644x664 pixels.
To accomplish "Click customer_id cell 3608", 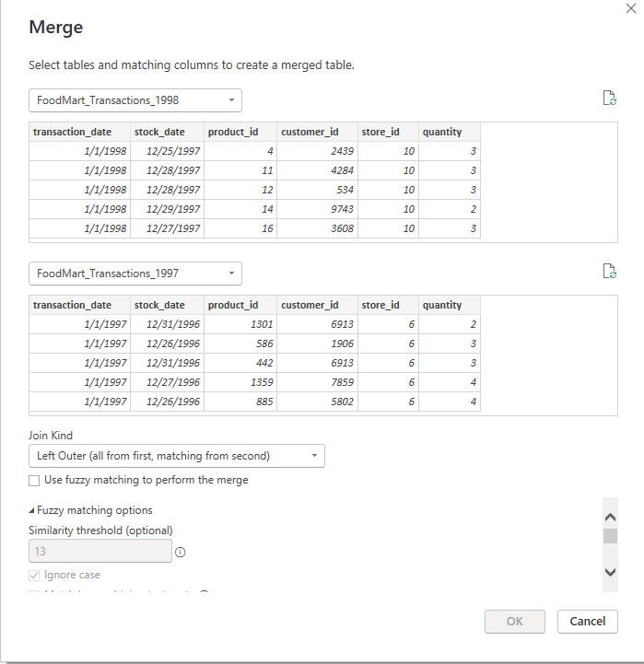I will pos(317,228).
